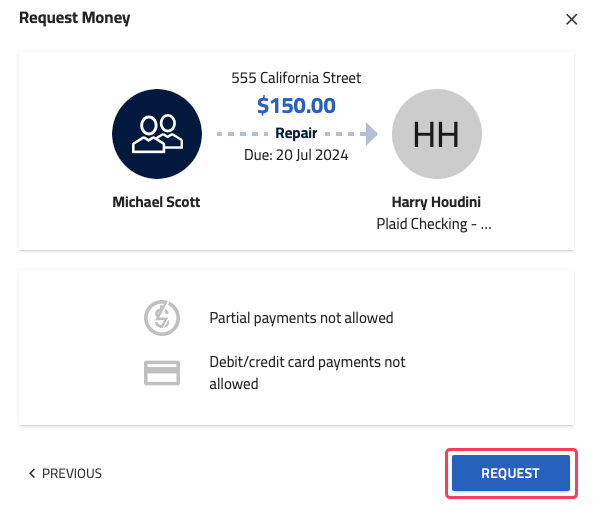Click the Due: 20 Jul 2024 date
This screenshot has height=508, width=593.
pos(296,155)
